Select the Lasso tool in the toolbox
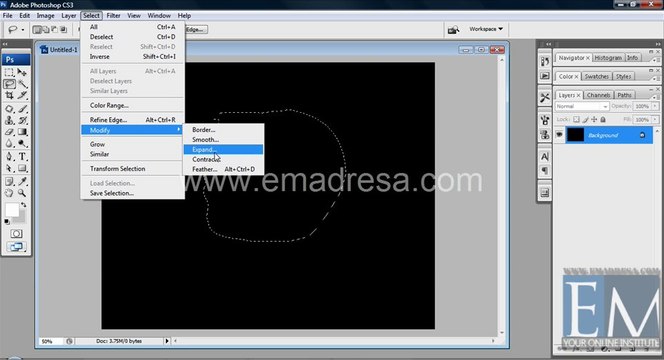The width and height of the screenshot is (664, 360). 9,84
